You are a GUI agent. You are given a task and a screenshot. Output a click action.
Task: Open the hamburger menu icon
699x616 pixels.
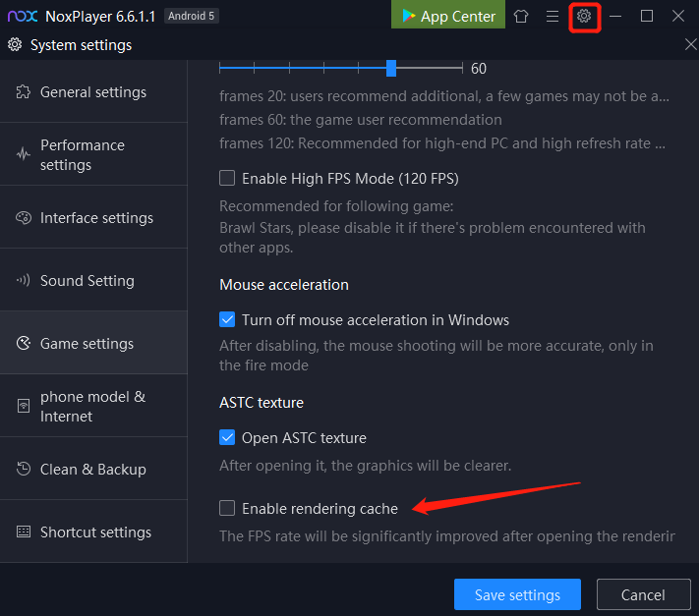(553, 17)
